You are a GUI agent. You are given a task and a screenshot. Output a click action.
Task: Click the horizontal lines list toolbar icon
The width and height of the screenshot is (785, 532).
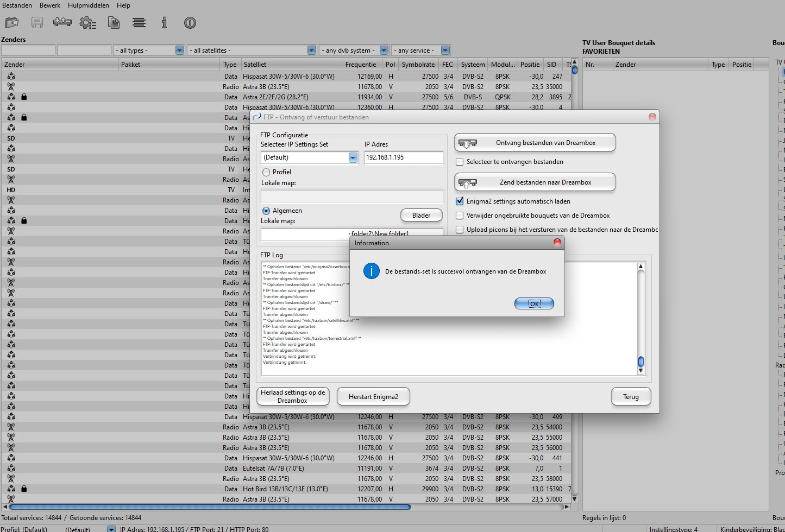click(139, 23)
